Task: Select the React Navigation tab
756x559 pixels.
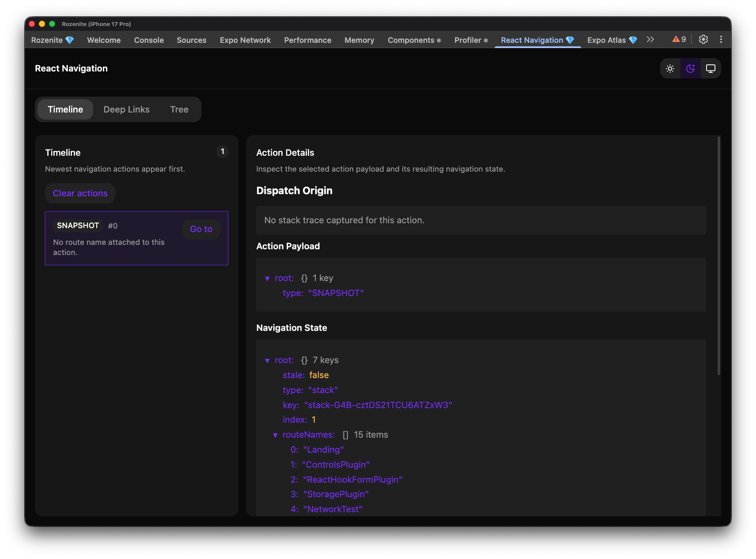Action: pyautogui.click(x=537, y=40)
